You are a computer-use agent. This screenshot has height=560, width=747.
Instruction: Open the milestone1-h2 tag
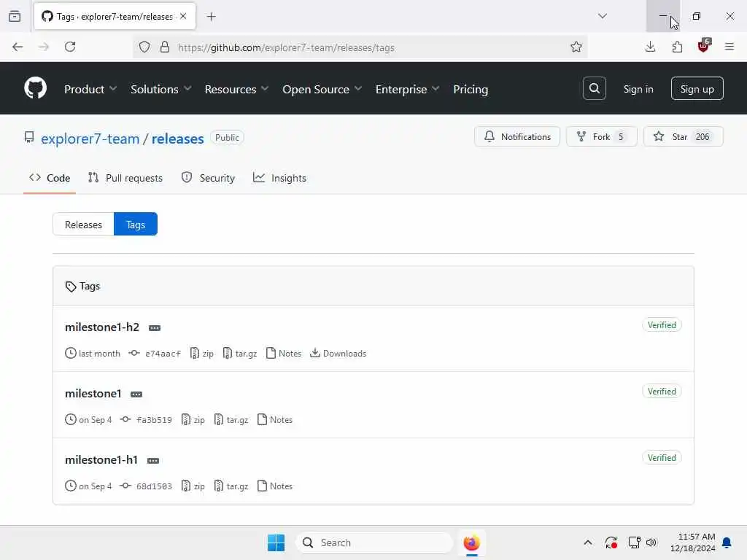(102, 327)
